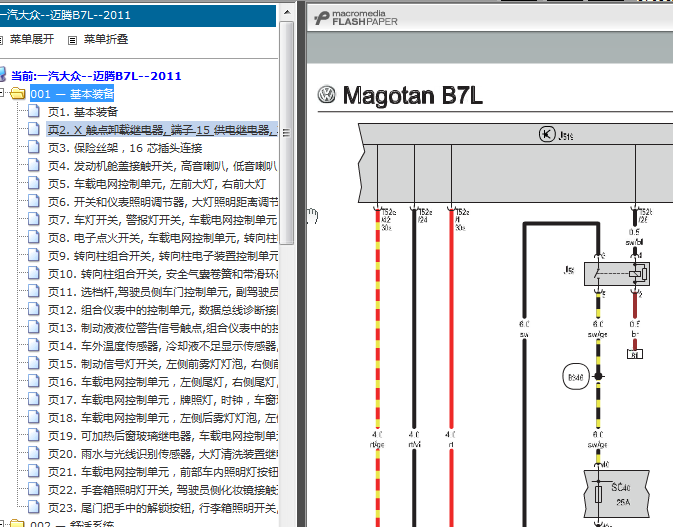Open 页12. 组合仪表中的控制单元 page
673x527 pixels.
163,310
